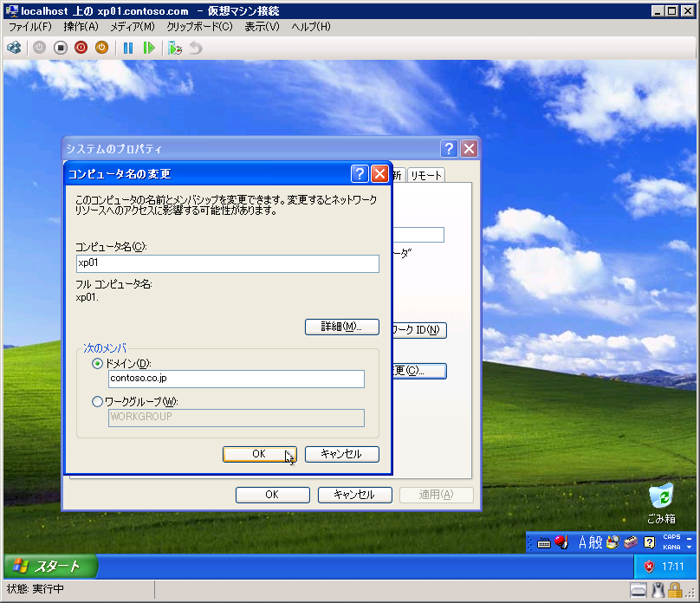Take a snapshot with the toolbar icon
Screen dimensions: 700x603
point(174,48)
